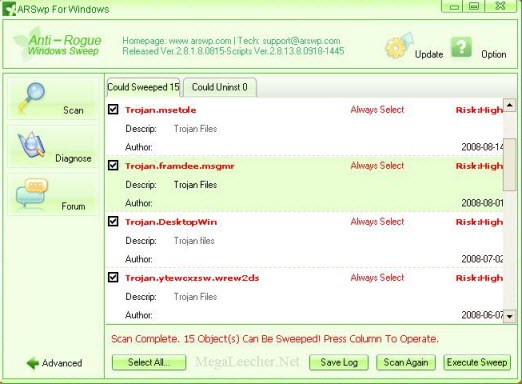Screen dimensions: 522x384
Task: Click the 2008-08-01 date text
Action: pyautogui.click(x=482, y=203)
